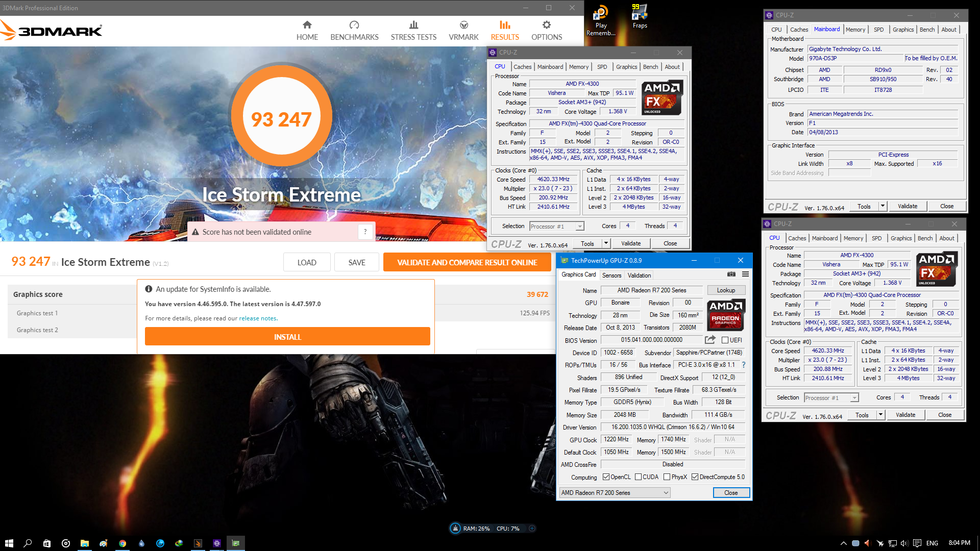The height and width of the screenshot is (551, 980).
Task: Open the HOME section in 3DMark
Action: point(307,31)
